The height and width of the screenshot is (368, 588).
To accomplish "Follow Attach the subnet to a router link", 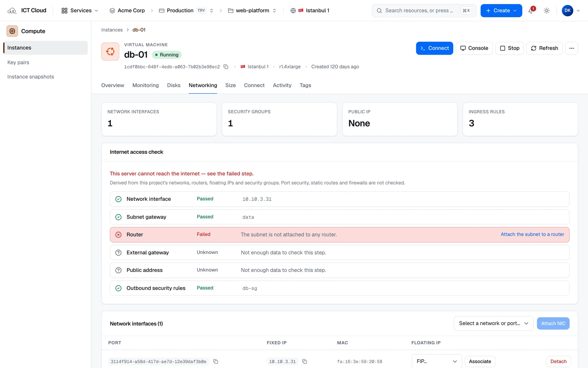I will point(532,234).
